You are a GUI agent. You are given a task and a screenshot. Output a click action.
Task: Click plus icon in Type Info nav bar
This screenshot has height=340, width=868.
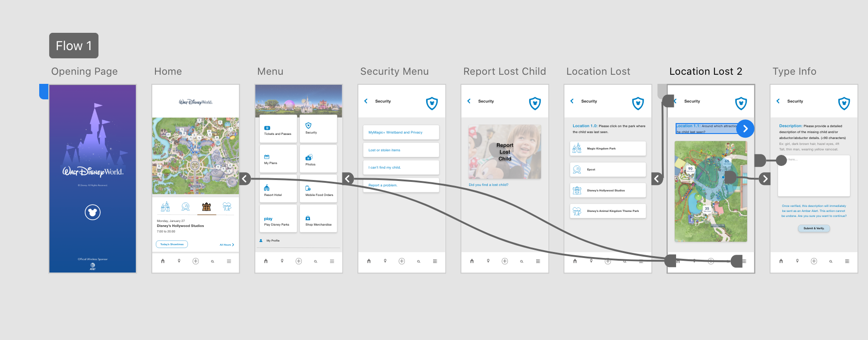point(814,261)
